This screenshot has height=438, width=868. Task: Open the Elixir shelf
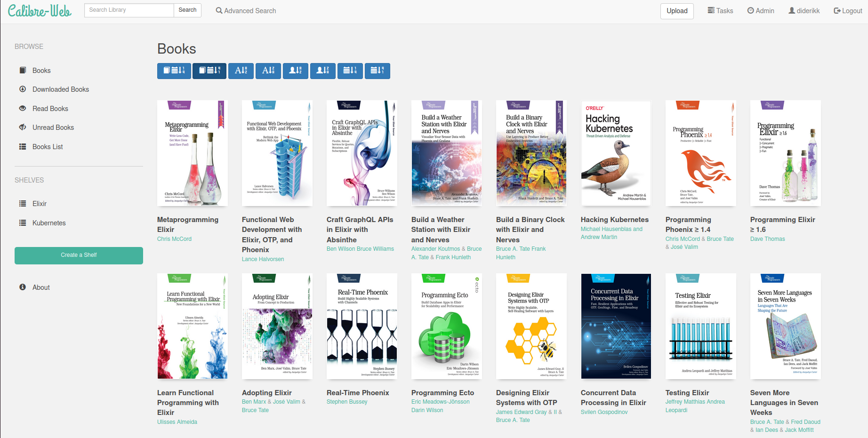coord(40,204)
